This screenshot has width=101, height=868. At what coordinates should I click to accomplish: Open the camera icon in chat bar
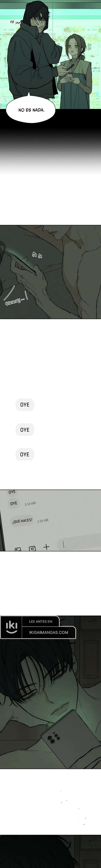click(32, 548)
